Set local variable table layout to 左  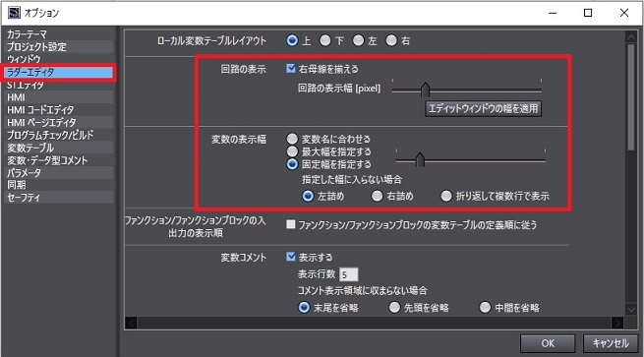[x=359, y=40]
